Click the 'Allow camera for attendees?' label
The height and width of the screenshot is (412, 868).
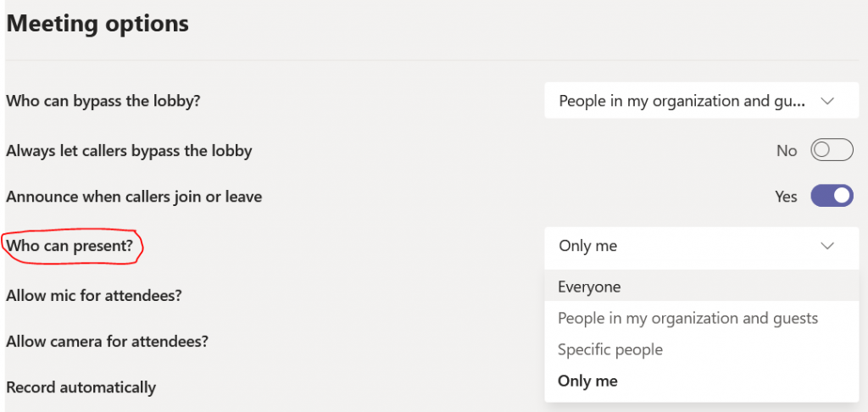tap(107, 342)
